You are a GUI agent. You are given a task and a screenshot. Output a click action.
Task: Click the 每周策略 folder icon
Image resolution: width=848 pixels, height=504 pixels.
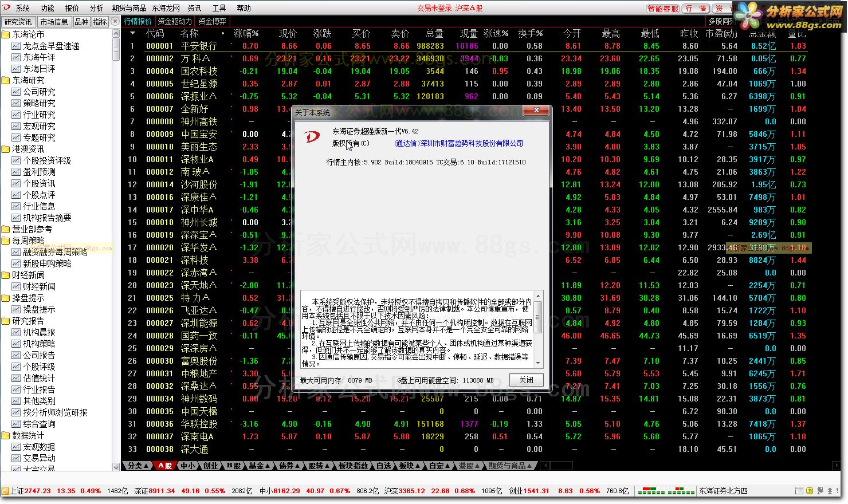6,241
